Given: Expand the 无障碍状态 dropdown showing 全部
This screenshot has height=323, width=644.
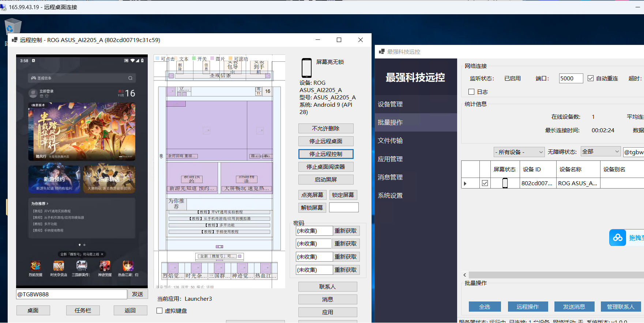Looking at the screenshot, I should 600,152.
